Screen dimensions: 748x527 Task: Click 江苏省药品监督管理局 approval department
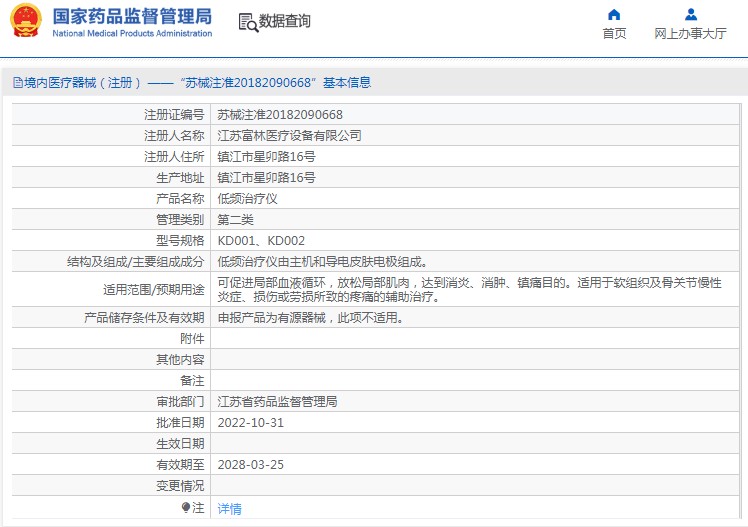coord(278,402)
